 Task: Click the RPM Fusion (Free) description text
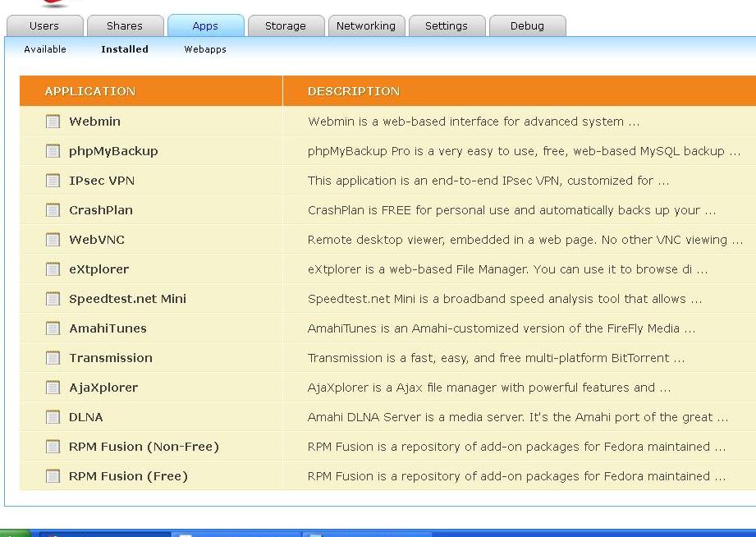point(517,475)
